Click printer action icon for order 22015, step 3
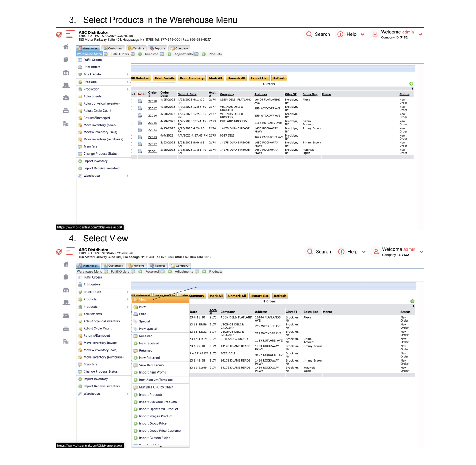Viewport: 476px width, 465px height. point(140,122)
